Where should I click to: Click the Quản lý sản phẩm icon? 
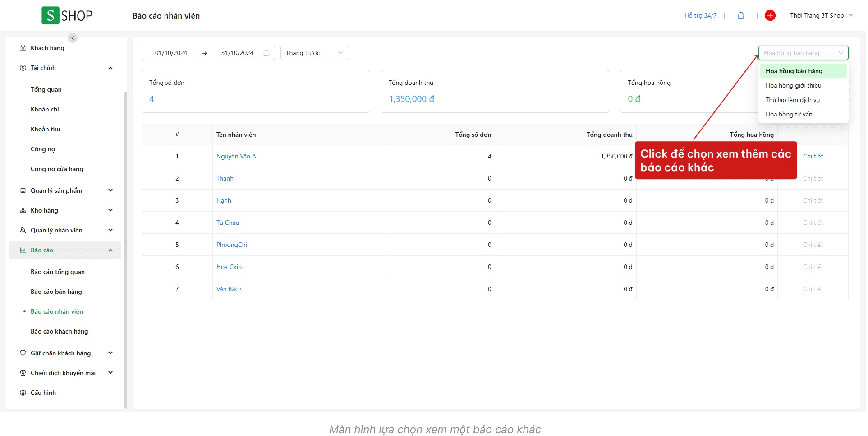23,190
